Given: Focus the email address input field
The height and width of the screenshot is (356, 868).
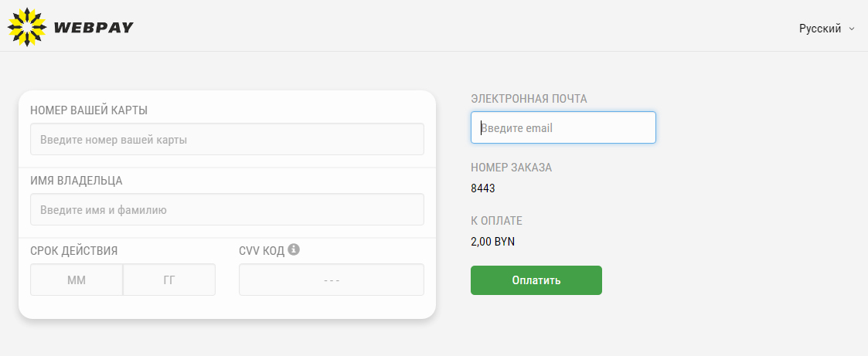Looking at the screenshot, I should 563,128.
